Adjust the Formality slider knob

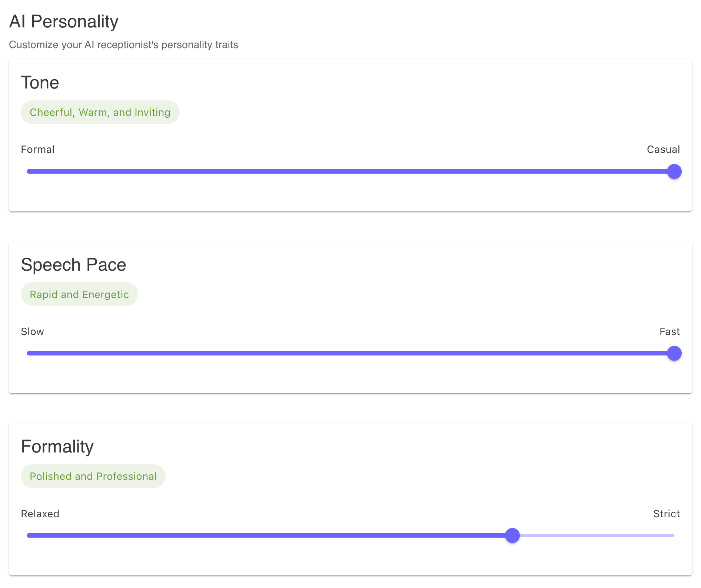(x=513, y=535)
